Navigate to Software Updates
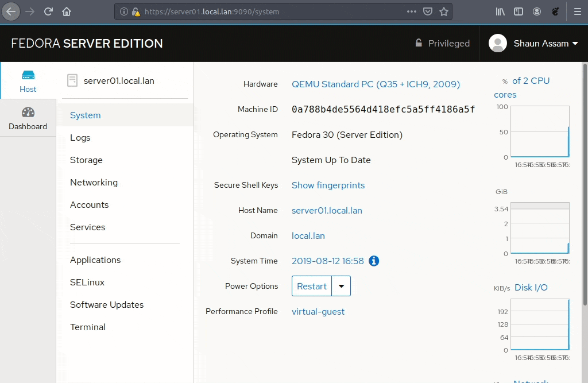 [107, 305]
